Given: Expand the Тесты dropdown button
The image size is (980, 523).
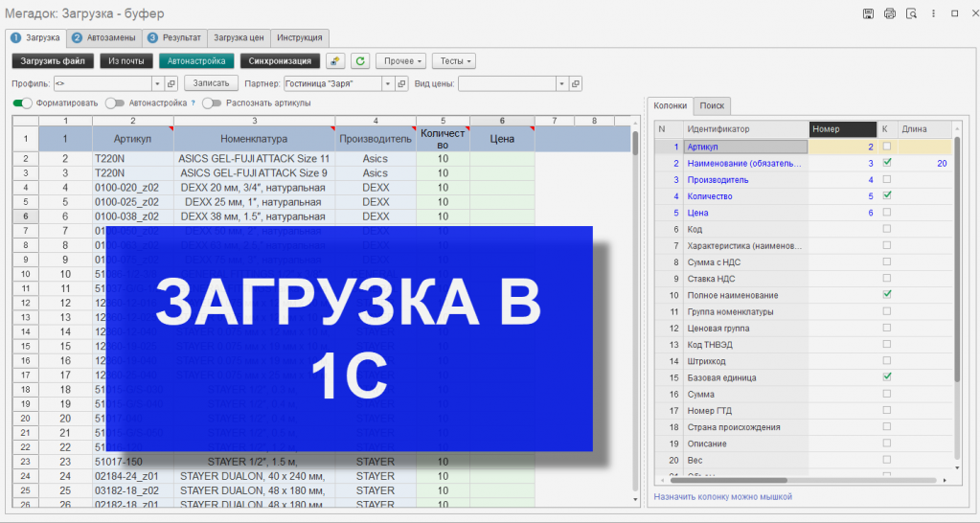Looking at the screenshot, I should click(454, 60).
